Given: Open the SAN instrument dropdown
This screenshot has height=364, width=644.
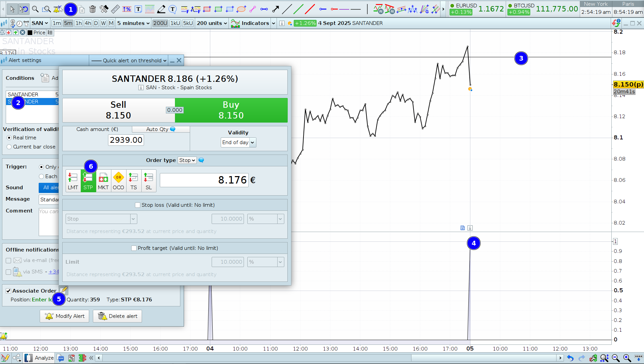Looking at the screenshot, I should (x=40, y=23).
